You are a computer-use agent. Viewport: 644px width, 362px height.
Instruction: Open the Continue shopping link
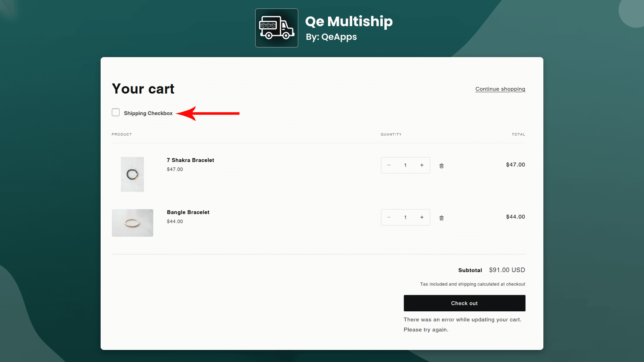pyautogui.click(x=500, y=89)
